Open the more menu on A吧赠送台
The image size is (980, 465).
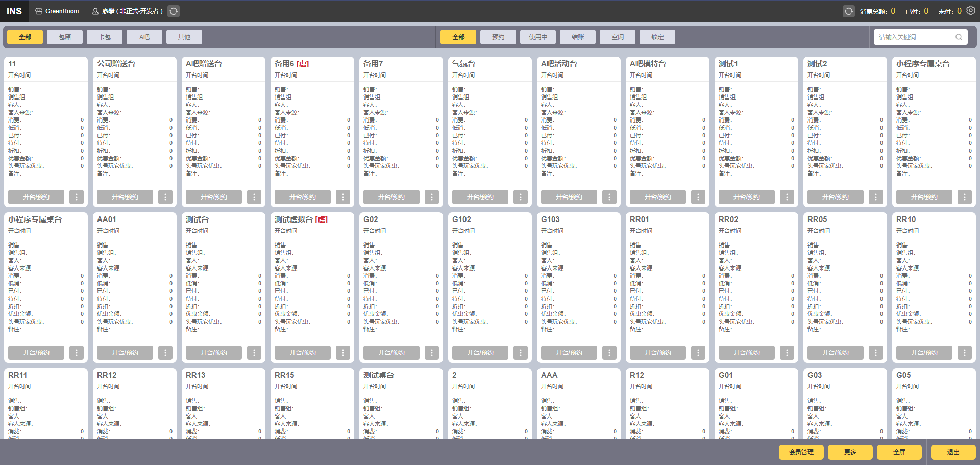(254, 197)
